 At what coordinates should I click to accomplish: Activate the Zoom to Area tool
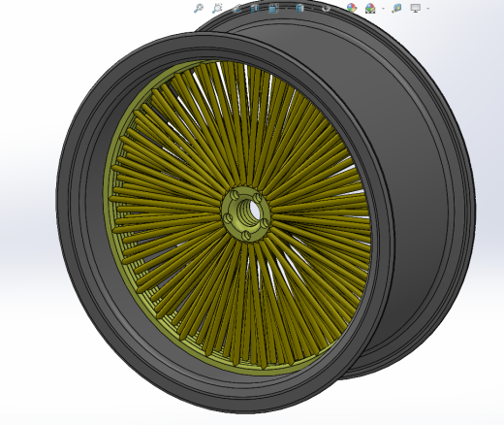coord(217,8)
